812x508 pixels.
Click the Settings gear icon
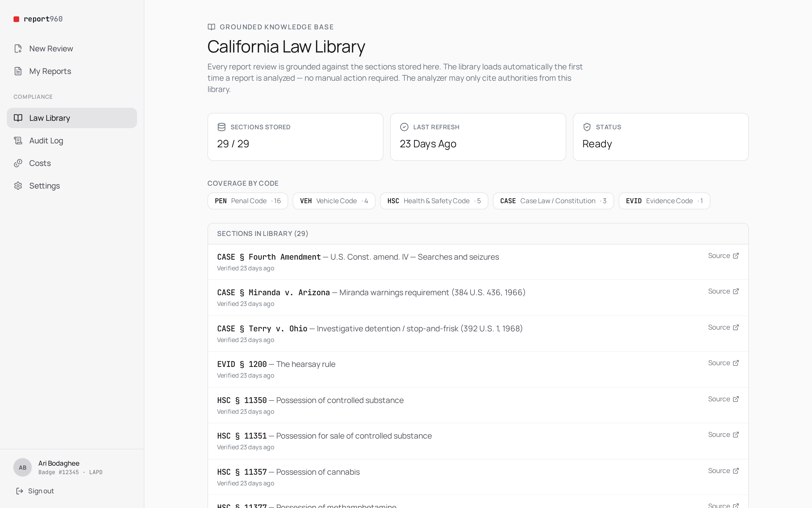tap(18, 186)
